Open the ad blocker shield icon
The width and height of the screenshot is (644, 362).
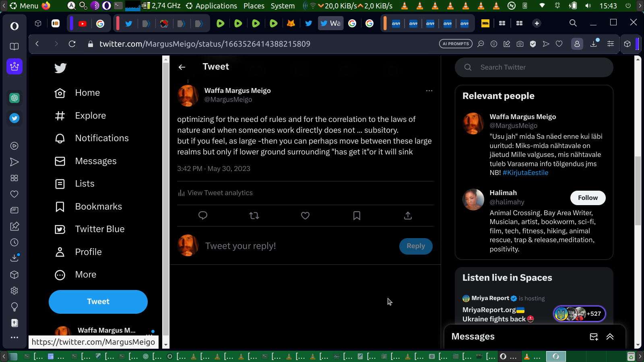tap(533, 44)
